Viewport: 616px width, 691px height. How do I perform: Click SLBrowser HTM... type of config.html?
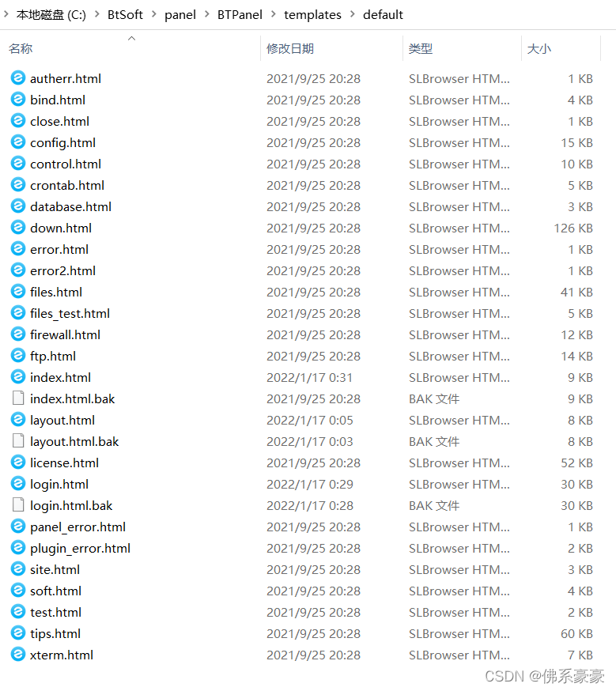pos(459,143)
